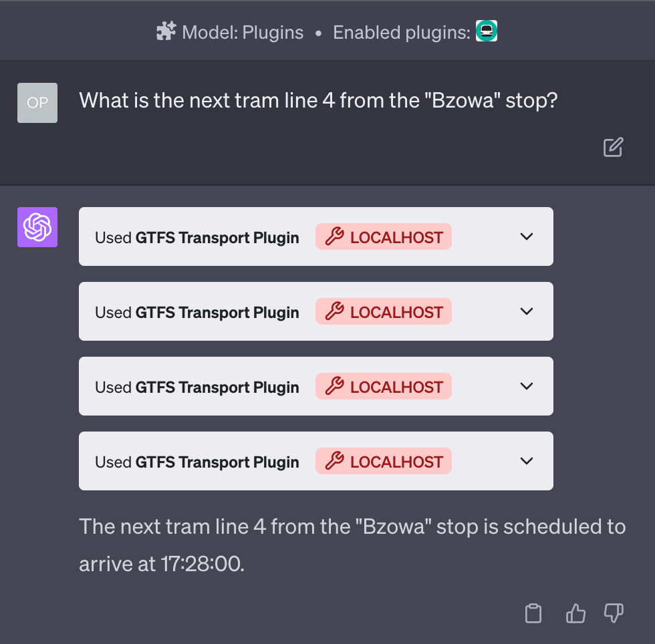Image resolution: width=655 pixels, height=644 pixels.
Task: Give the response a thumbs down
Action: click(614, 613)
